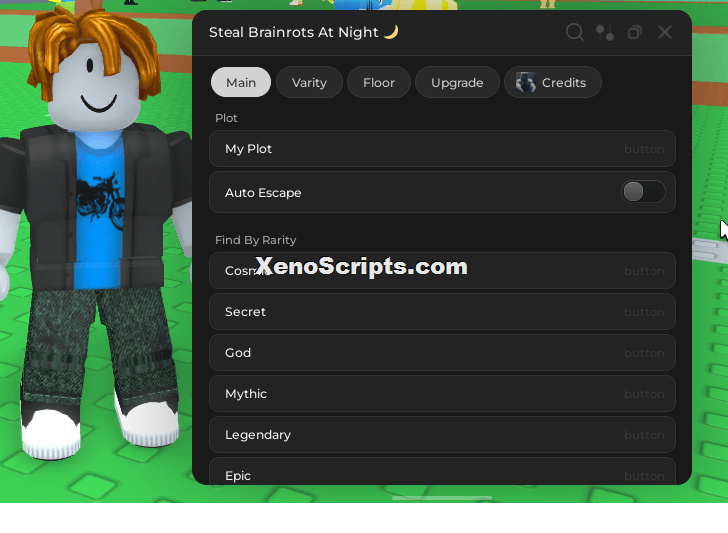Click the 'Find By Rarity' section heading

tap(255, 240)
